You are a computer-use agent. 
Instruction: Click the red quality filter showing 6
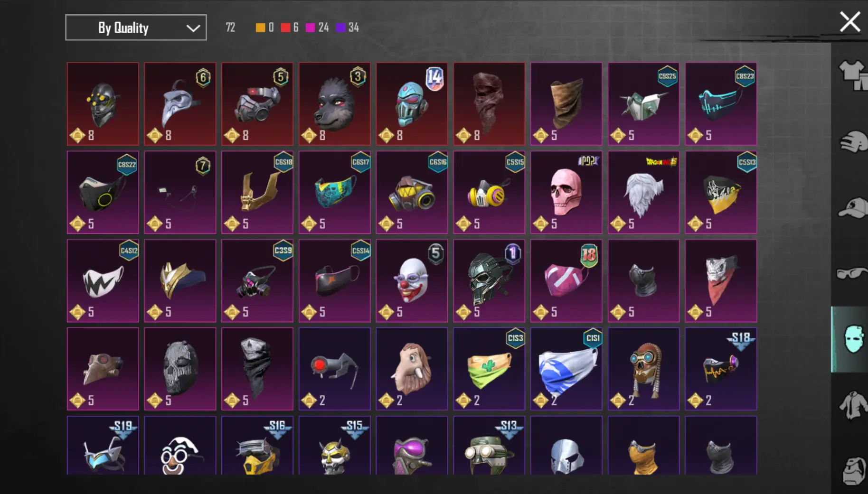(x=289, y=28)
